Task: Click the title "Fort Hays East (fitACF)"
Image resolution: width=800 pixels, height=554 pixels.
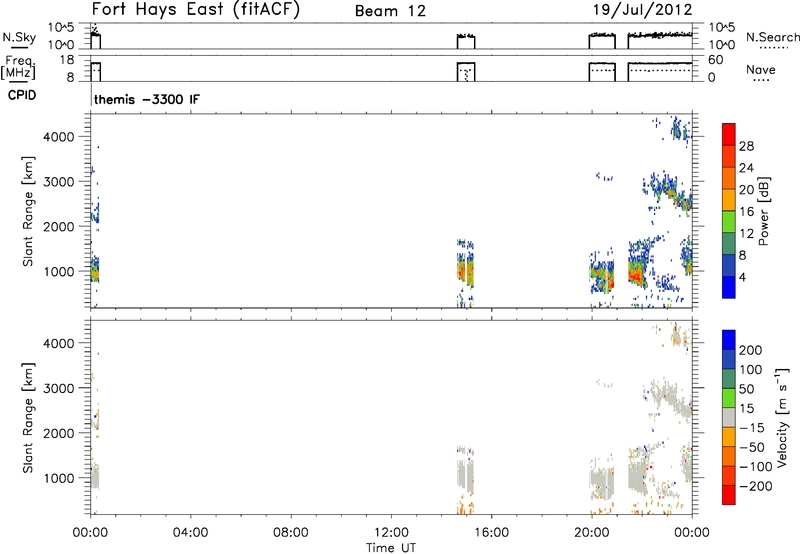Action: [x=196, y=9]
